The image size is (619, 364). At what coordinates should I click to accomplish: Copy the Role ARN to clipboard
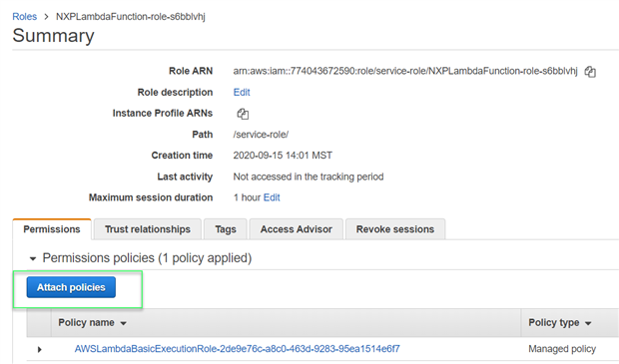[590, 72]
